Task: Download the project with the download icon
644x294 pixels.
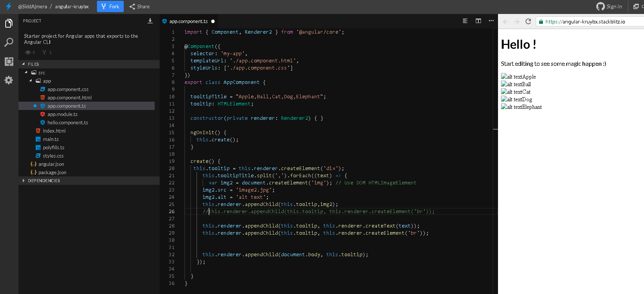Action: tap(150, 21)
